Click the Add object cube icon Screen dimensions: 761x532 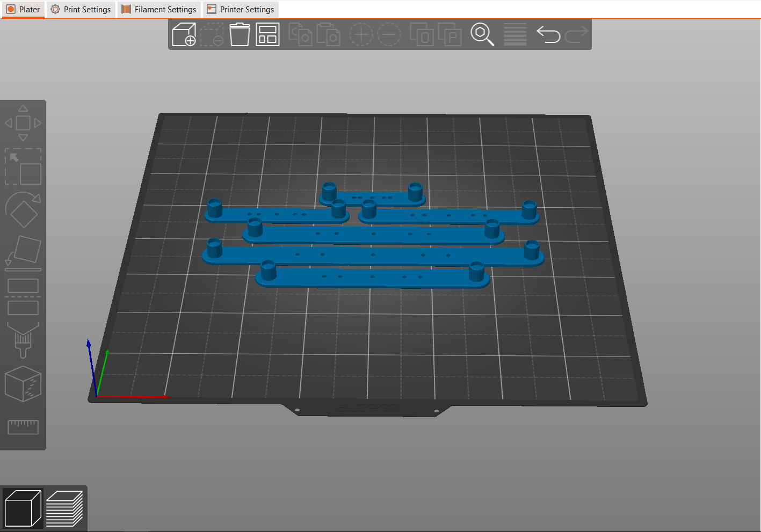point(184,35)
